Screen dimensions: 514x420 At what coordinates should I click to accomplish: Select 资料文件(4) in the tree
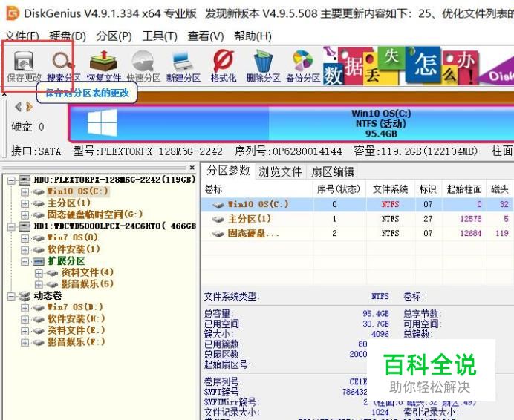[87, 272]
